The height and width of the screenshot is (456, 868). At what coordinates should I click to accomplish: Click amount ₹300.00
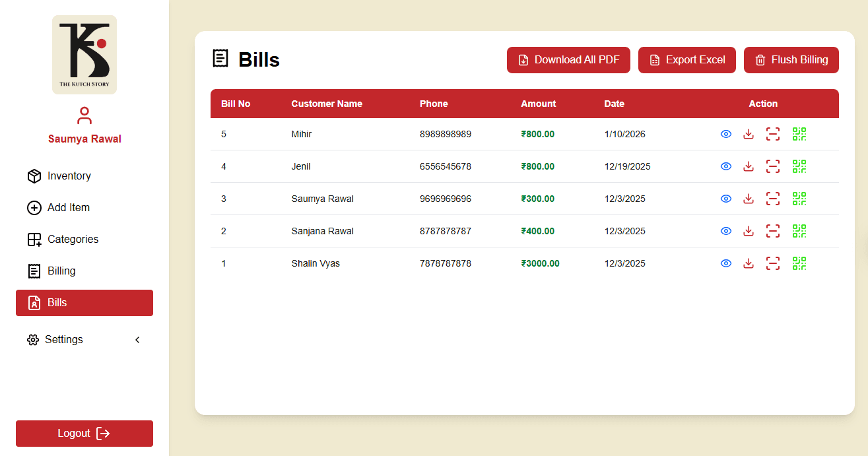tap(538, 199)
